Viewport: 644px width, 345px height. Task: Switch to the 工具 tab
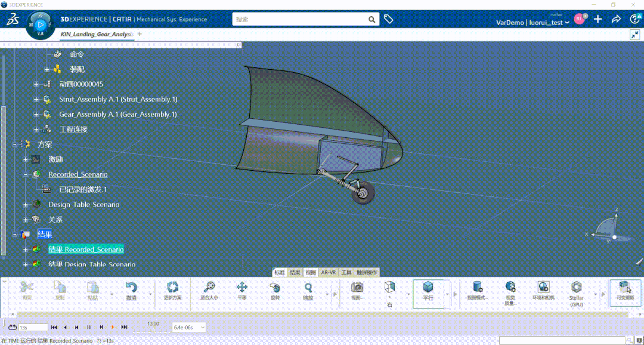[346, 273]
